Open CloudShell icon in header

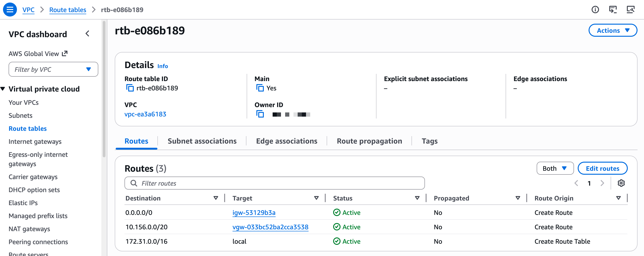pos(612,10)
